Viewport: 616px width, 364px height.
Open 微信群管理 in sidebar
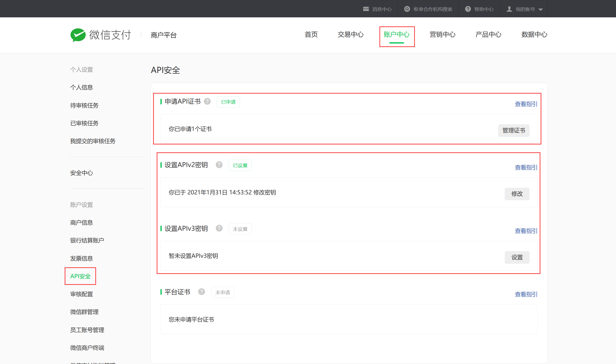click(x=84, y=312)
